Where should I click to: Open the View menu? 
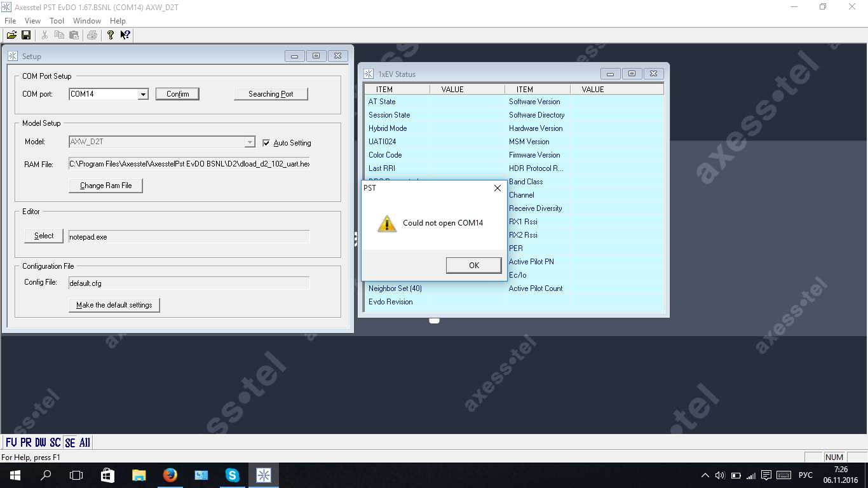pyautogui.click(x=32, y=21)
